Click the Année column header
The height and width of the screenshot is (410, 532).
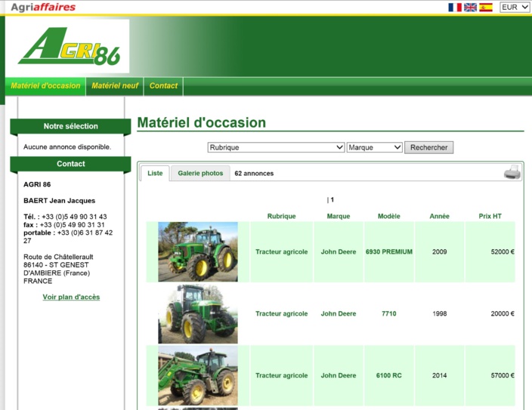439,217
